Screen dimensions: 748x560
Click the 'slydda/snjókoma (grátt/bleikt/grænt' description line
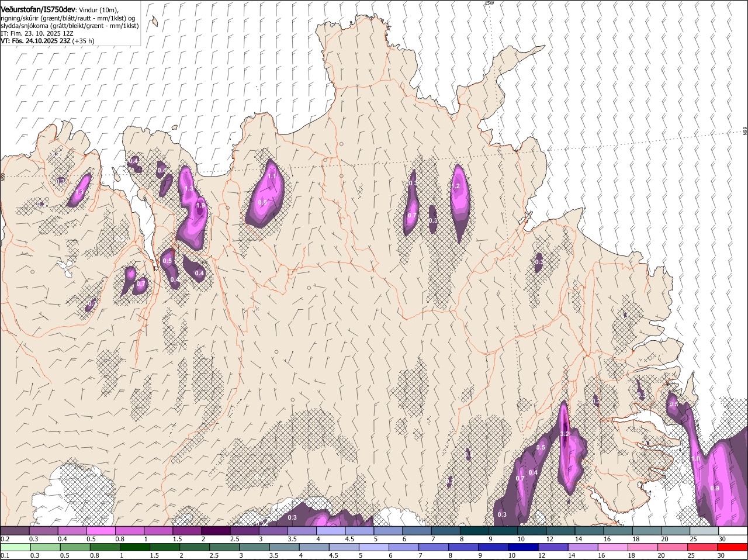(70, 26)
